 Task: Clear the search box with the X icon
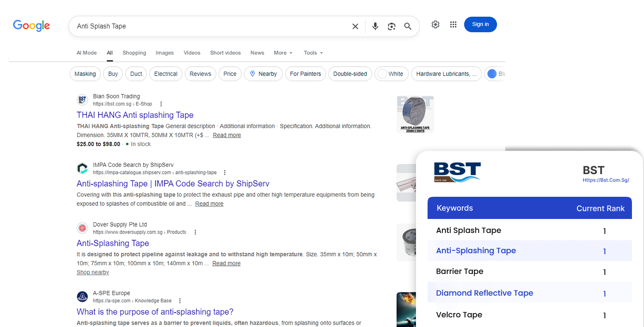coord(355,27)
